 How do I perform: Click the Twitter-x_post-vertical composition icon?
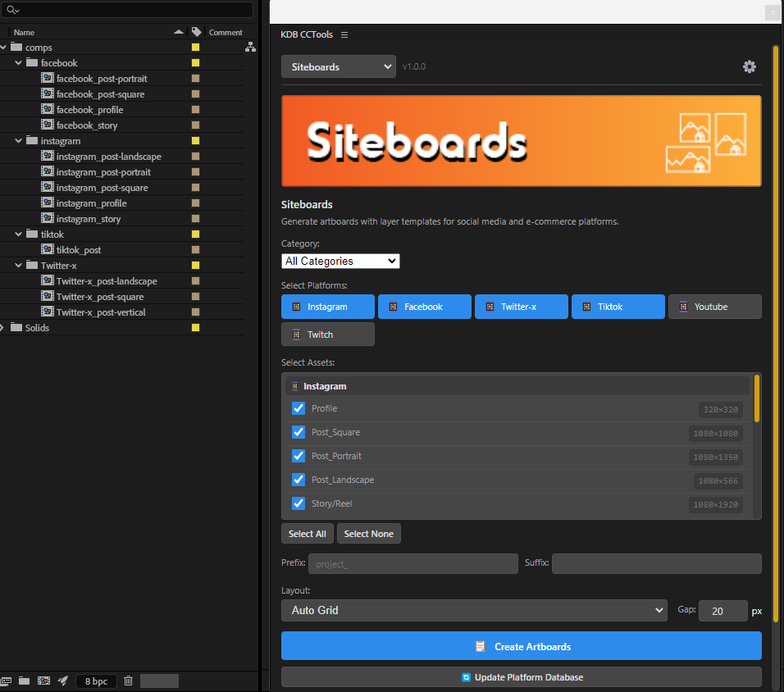point(48,312)
